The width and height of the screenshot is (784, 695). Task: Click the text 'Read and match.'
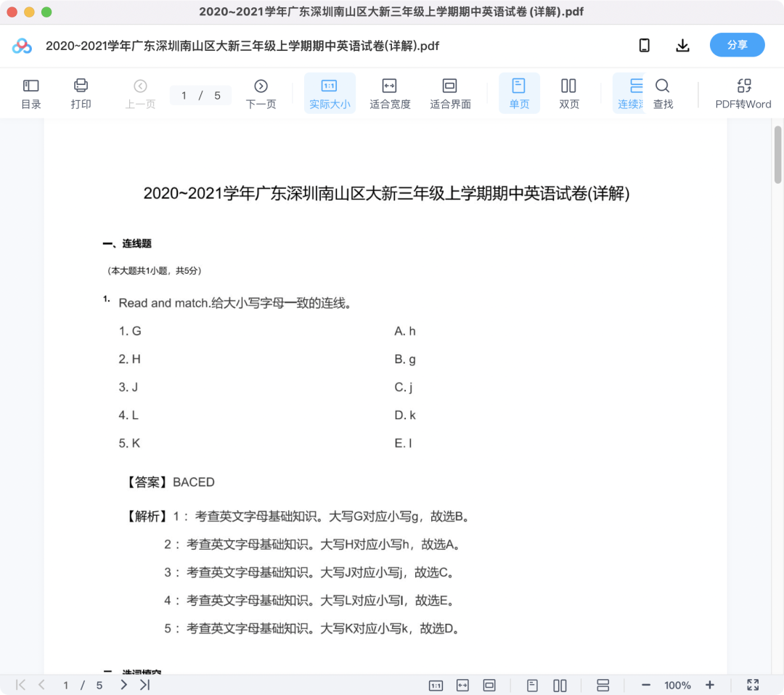click(163, 304)
